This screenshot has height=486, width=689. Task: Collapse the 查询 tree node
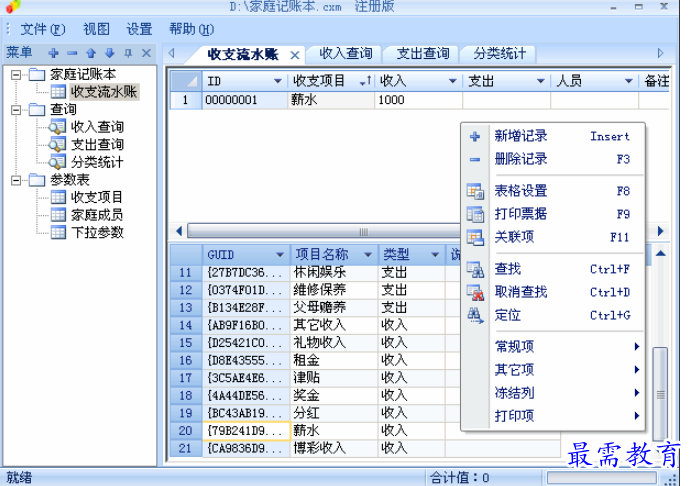click(16, 110)
